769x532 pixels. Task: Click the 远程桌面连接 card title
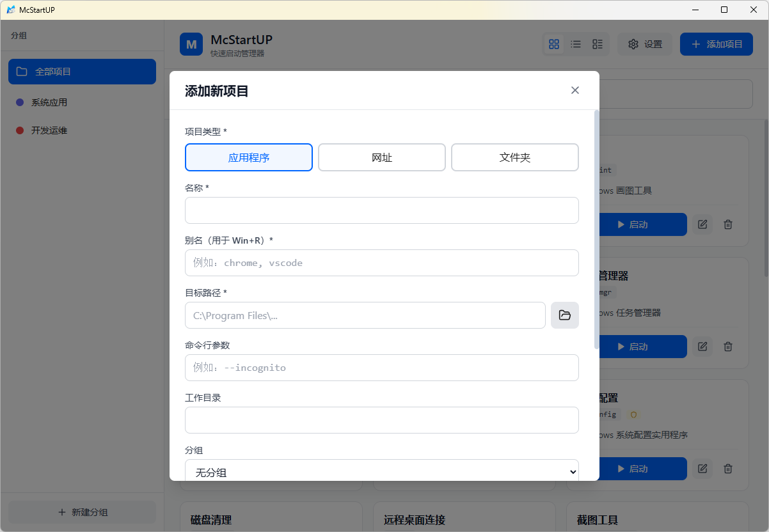(415, 520)
